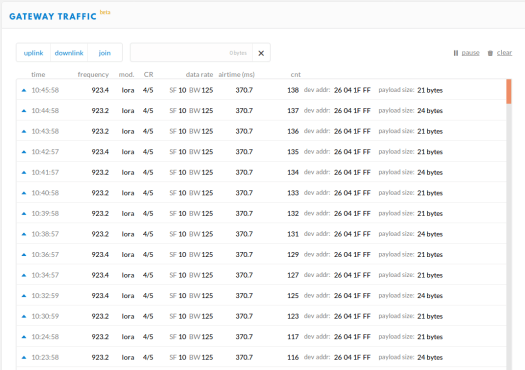
Task: Click the orange scrollbar thumb
Action: 509,91
